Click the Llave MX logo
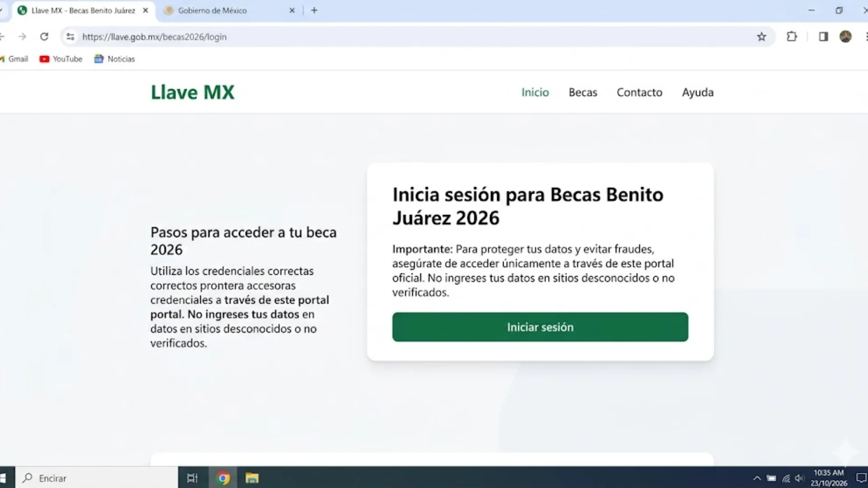The width and height of the screenshot is (868, 488). [193, 92]
